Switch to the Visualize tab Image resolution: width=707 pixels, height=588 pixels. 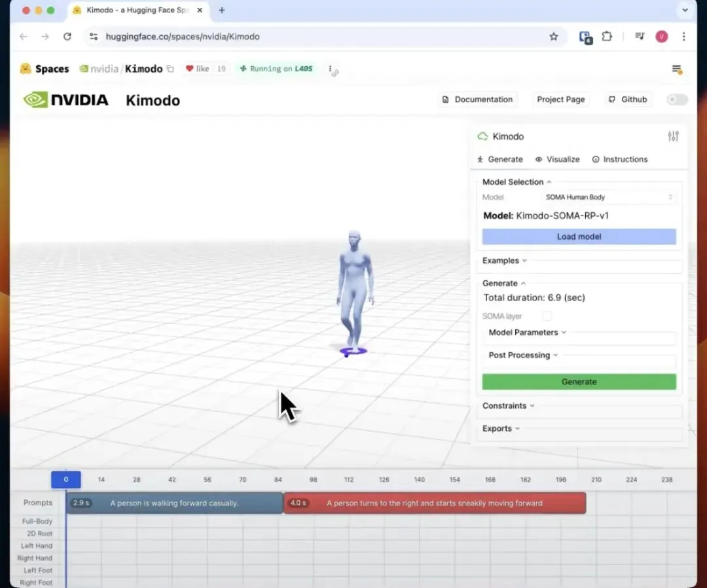pos(557,159)
